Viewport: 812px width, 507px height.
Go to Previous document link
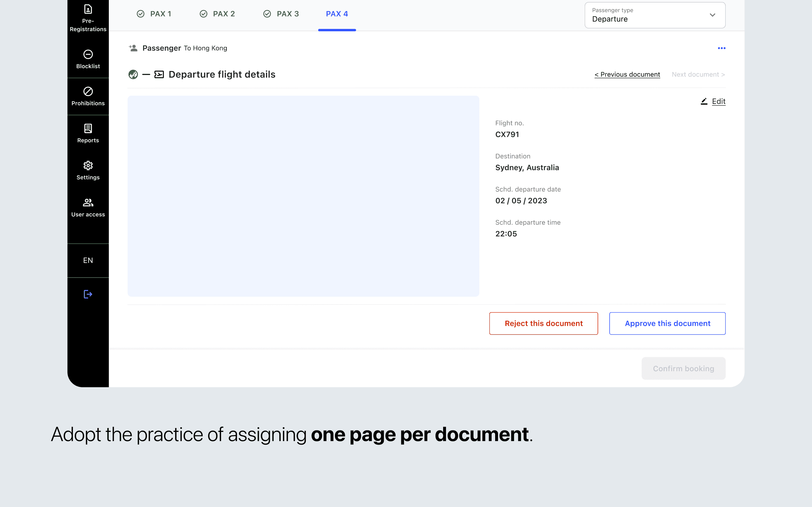(x=627, y=74)
